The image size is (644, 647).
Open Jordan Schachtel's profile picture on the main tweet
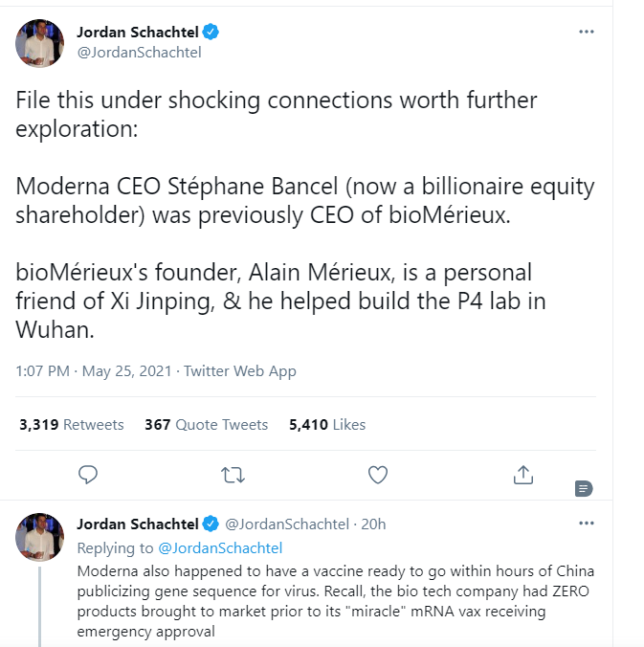(40, 43)
